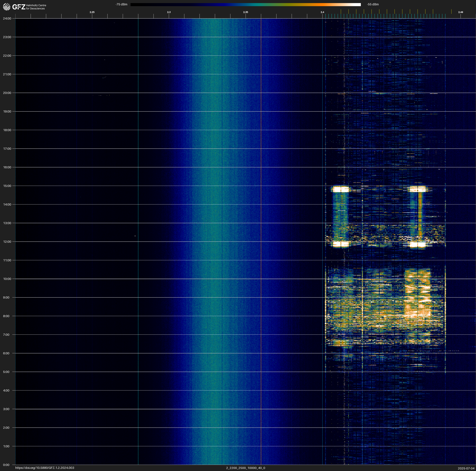Click the dBm color gradient scale bar
This screenshot has height=471, width=476.
pyautogui.click(x=245, y=4)
